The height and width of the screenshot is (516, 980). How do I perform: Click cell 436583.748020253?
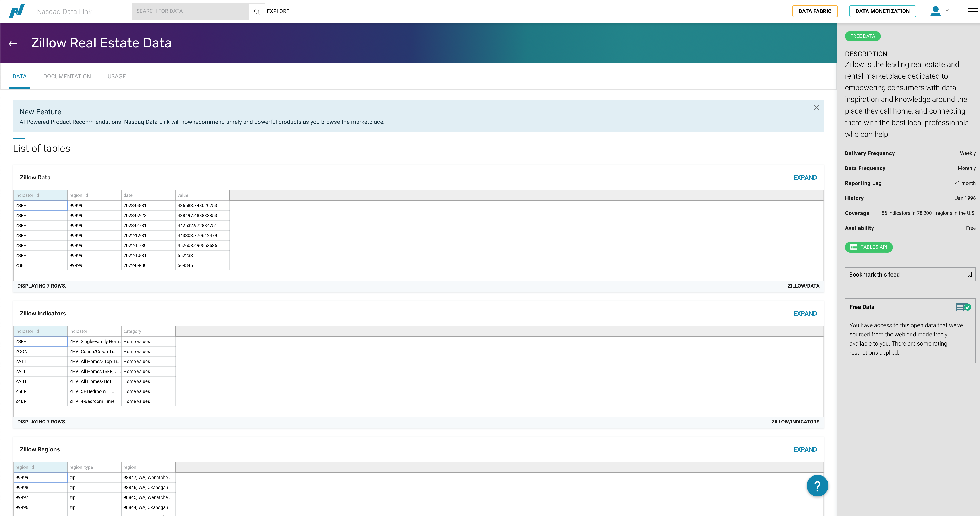202,206
